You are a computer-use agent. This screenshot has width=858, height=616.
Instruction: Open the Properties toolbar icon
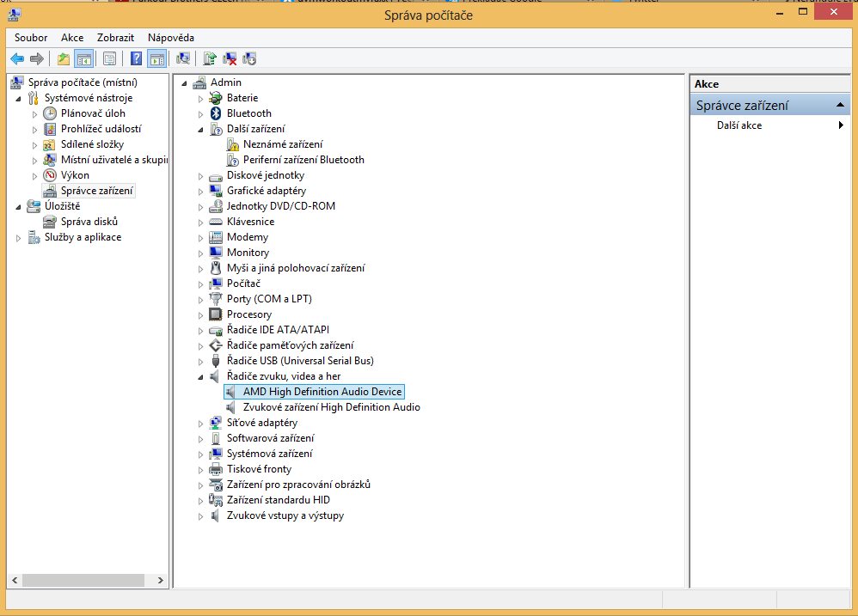(109, 58)
